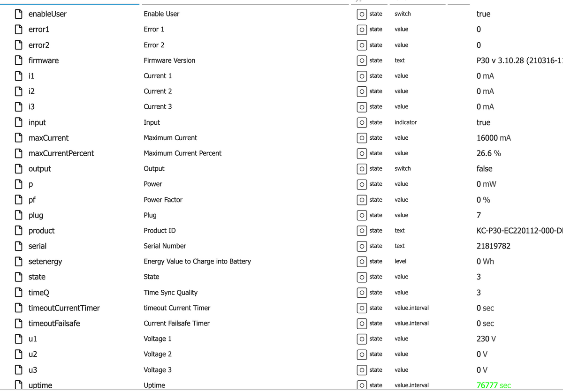Edit the 16000 mA maximum current value
The height and width of the screenshot is (392, 563).
494,138
